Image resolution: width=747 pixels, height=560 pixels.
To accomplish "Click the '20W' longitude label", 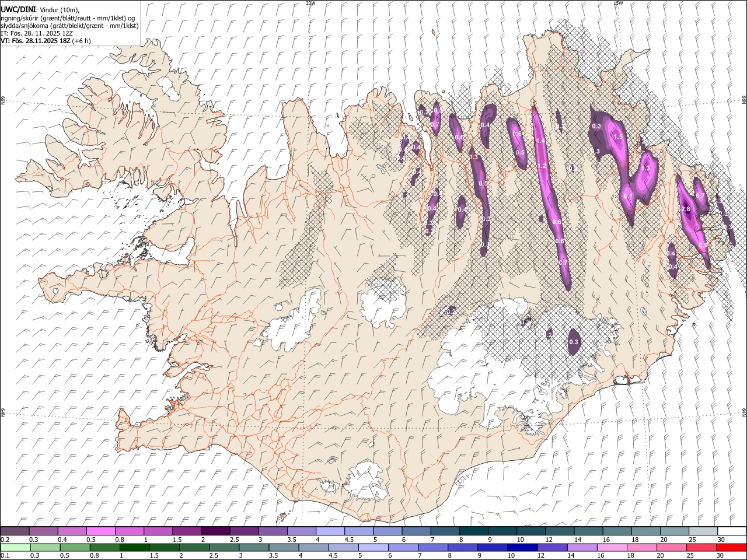I will (x=310, y=3).
